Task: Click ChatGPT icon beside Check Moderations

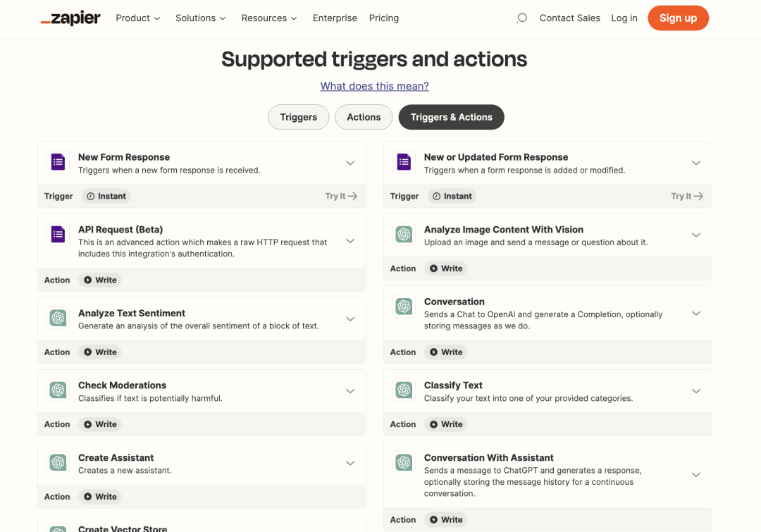Action: tap(58, 390)
